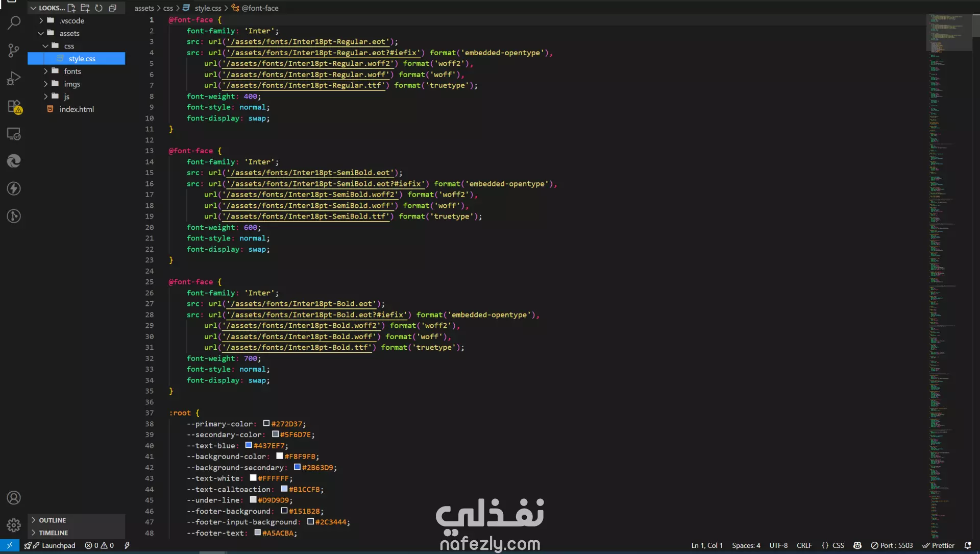
Task: Expand the OUTLINE section
Action: tap(53, 520)
